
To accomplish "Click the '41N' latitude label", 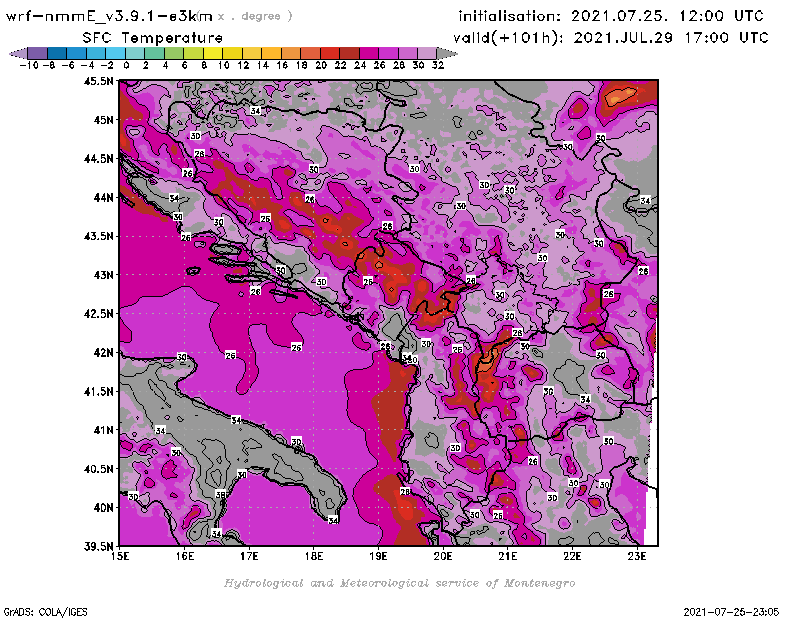I will 103,430.
